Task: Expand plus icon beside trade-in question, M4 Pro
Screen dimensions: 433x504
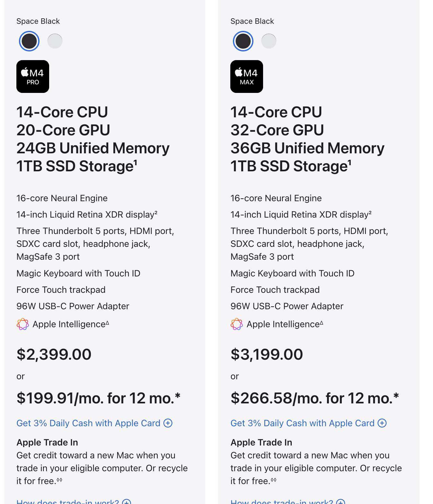Action: (x=127, y=502)
